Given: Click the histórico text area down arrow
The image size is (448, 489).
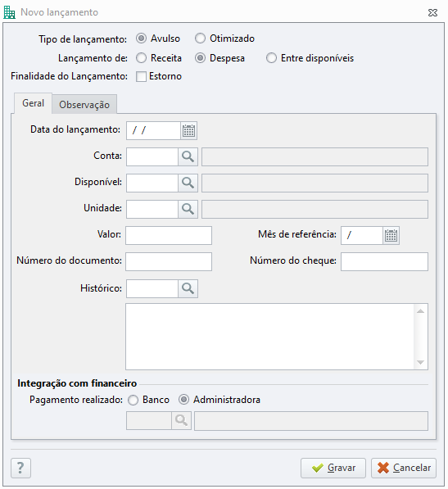Looking at the screenshot, I should [421, 362].
